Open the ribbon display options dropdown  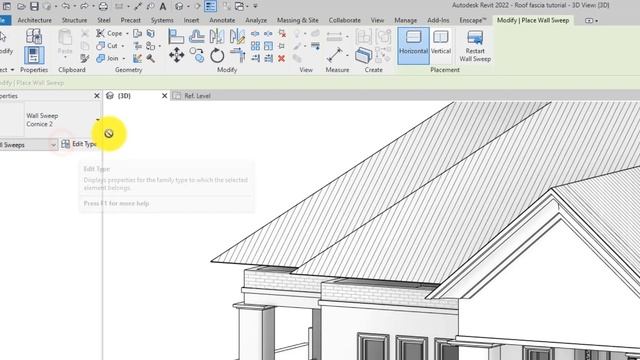[591, 20]
